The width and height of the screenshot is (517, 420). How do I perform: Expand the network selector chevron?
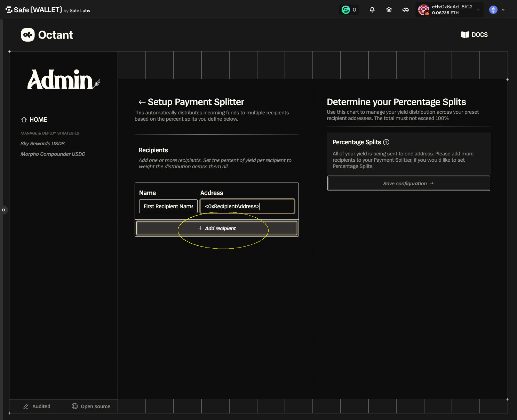[503, 10]
